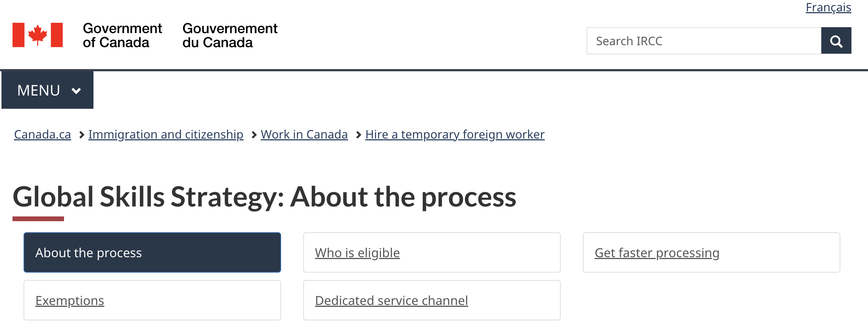This screenshot has height=334, width=868.
Task: Click the chevron arrow beside MENU
Action: pos(76,91)
